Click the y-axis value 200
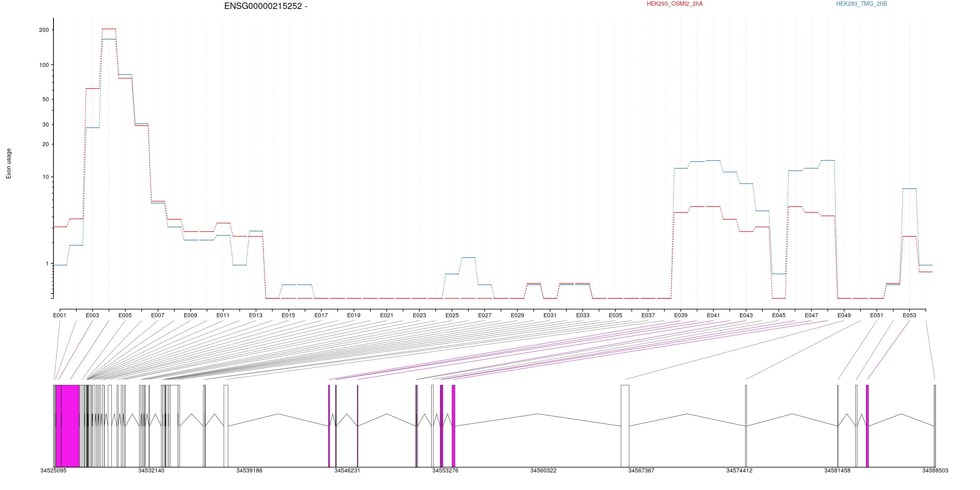The image size is (980, 490). [x=44, y=30]
